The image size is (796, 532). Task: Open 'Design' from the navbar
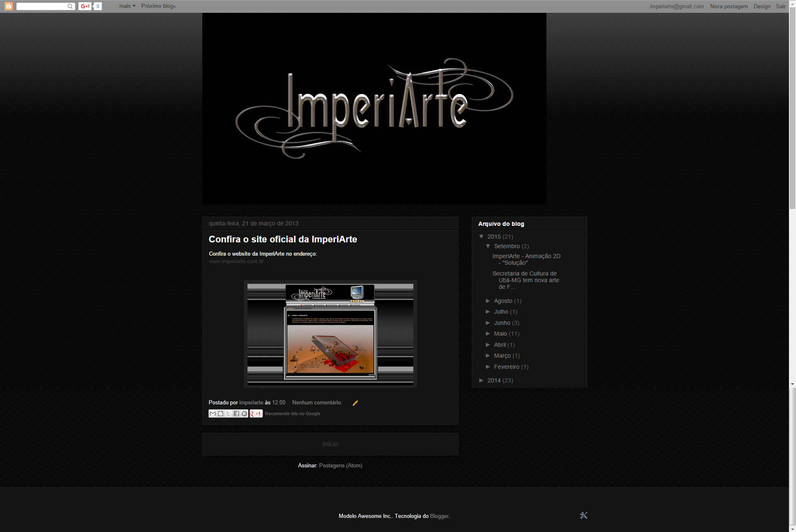(x=762, y=6)
